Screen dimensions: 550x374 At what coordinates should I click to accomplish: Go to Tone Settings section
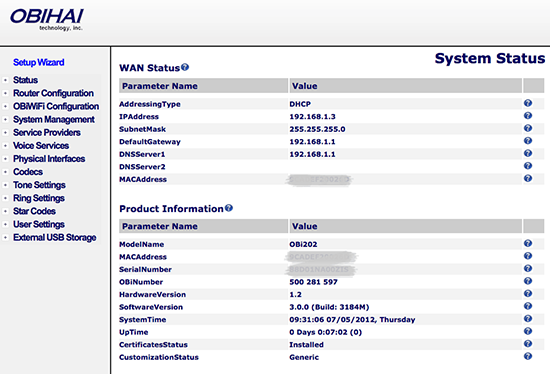tap(39, 185)
